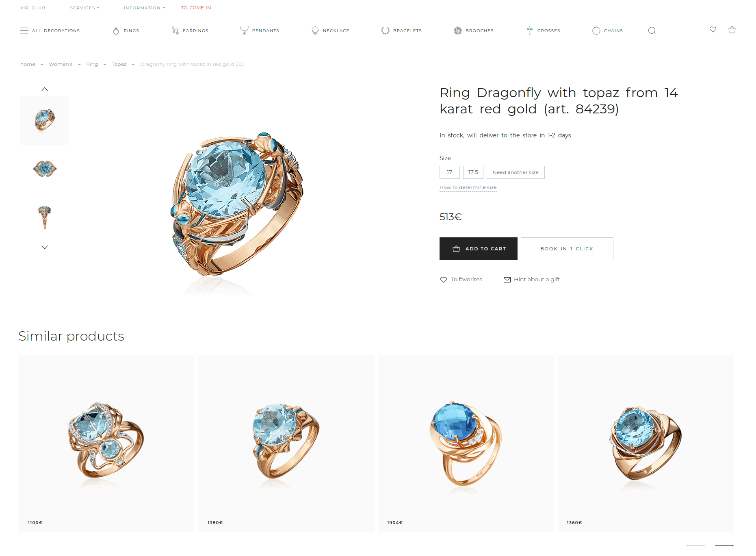The image size is (756, 556).
Task: Click the Brooches category icon
Action: click(458, 30)
